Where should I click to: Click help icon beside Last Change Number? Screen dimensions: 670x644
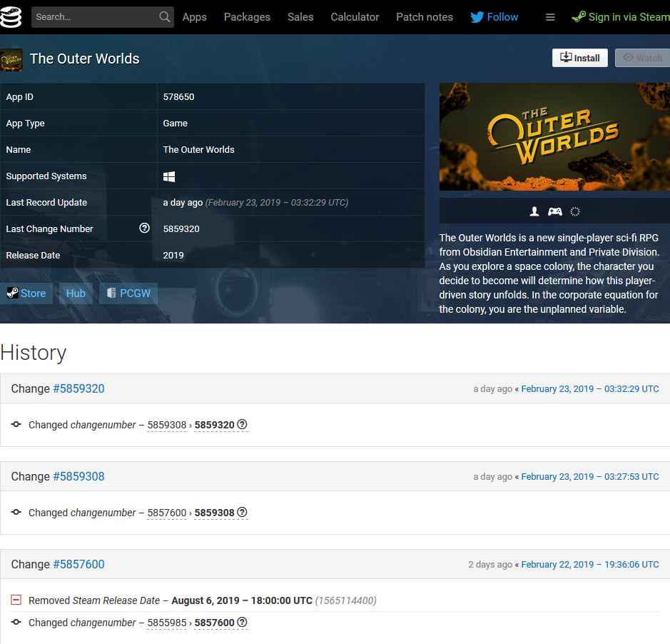point(144,228)
